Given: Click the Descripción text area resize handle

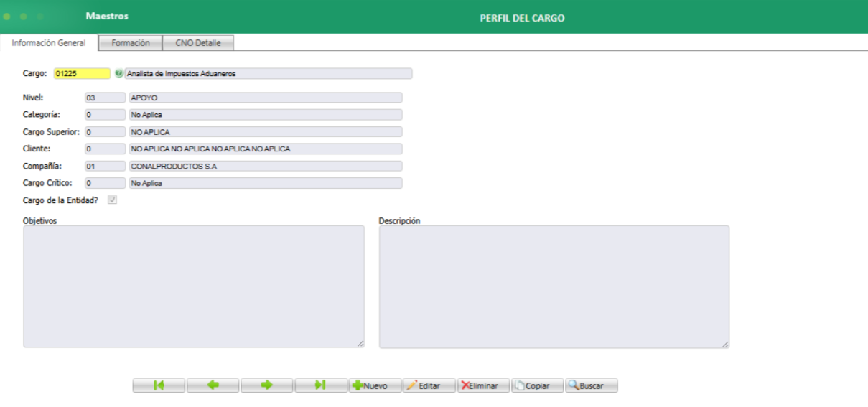Looking at the screenshot, I should click(x=726, y=344).
